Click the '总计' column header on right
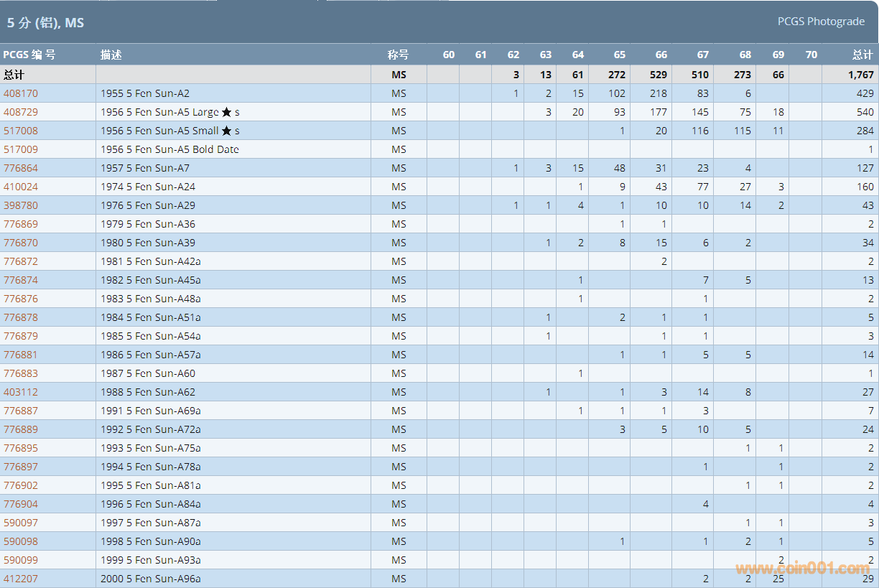 [x=862, y=55]
